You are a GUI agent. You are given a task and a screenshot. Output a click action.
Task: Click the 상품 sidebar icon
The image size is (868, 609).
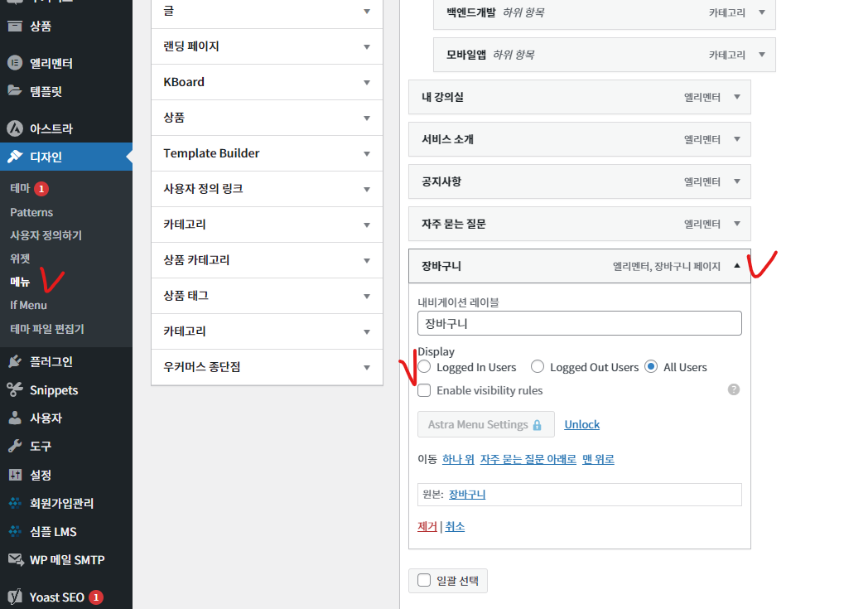tap(15, 26)
